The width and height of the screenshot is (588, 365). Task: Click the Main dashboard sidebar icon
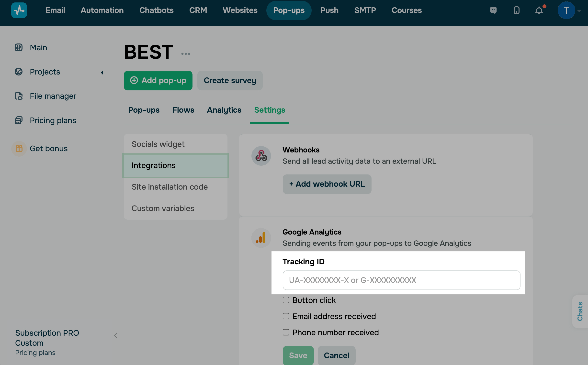pyautogui.click(x=19, y=47)
